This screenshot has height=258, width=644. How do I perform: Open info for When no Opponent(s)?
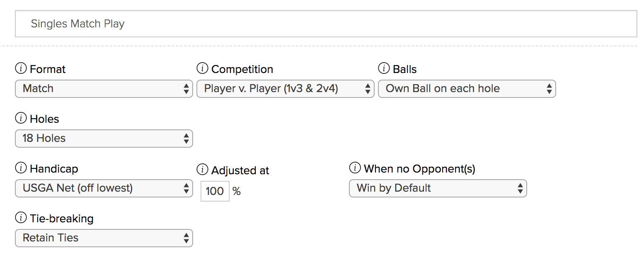click(355, 168)
